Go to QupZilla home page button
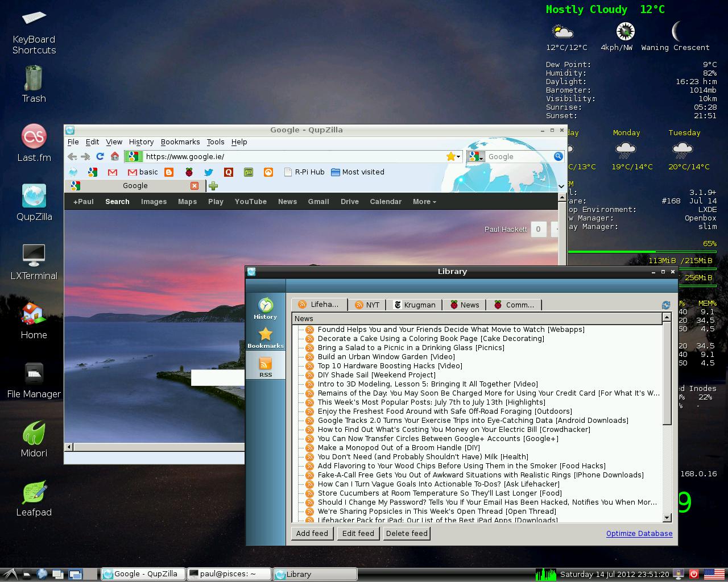Viewport: 728px width, 582px height. click(x=115, y=156)
